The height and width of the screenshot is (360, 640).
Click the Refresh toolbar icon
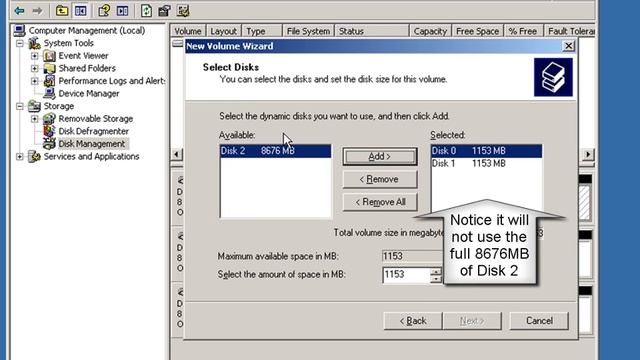click(146, 11)
